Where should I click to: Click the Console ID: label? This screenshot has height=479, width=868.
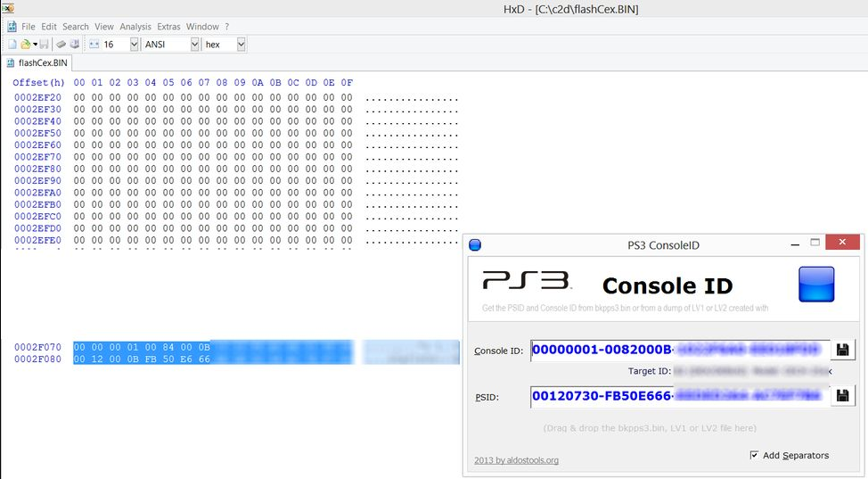(x=498, y=351)
